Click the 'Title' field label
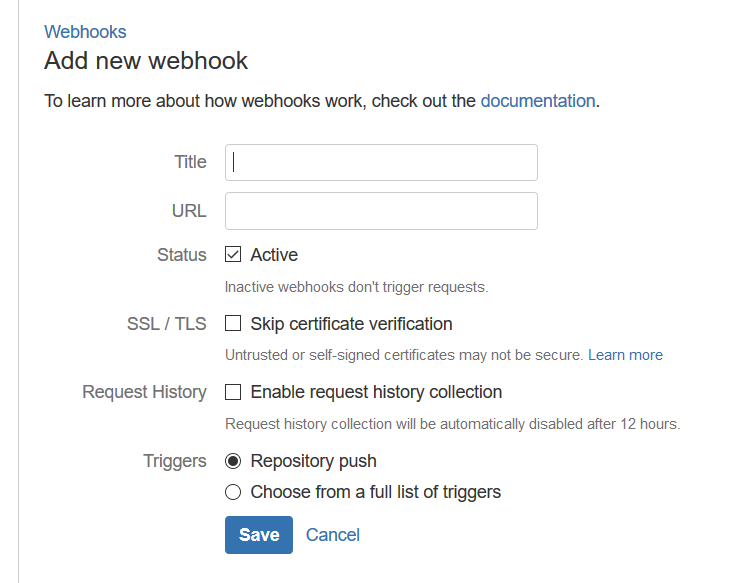This screenshot has height=583, width=742. [x=190, y=162]
